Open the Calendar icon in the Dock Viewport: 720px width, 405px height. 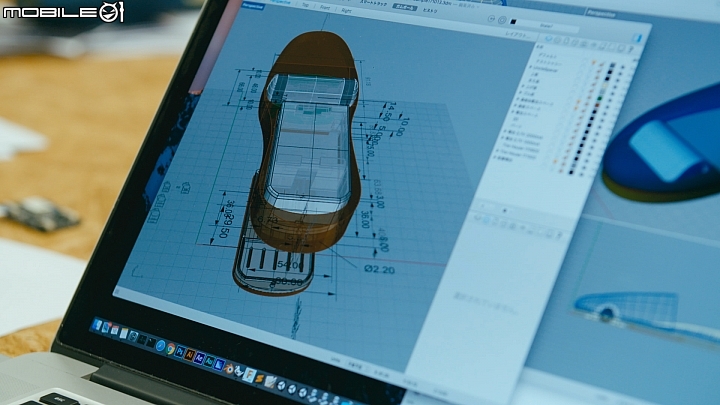click(115, 330)
